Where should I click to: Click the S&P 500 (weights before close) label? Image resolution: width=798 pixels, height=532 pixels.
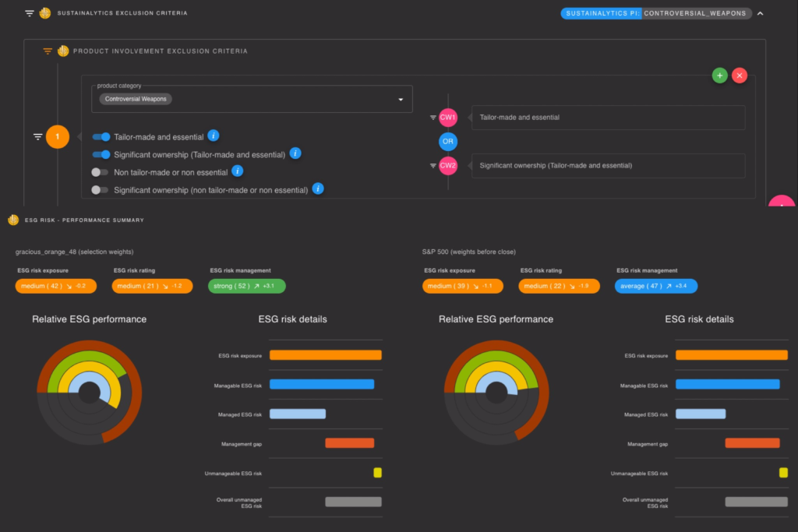(x=468, y=252)
